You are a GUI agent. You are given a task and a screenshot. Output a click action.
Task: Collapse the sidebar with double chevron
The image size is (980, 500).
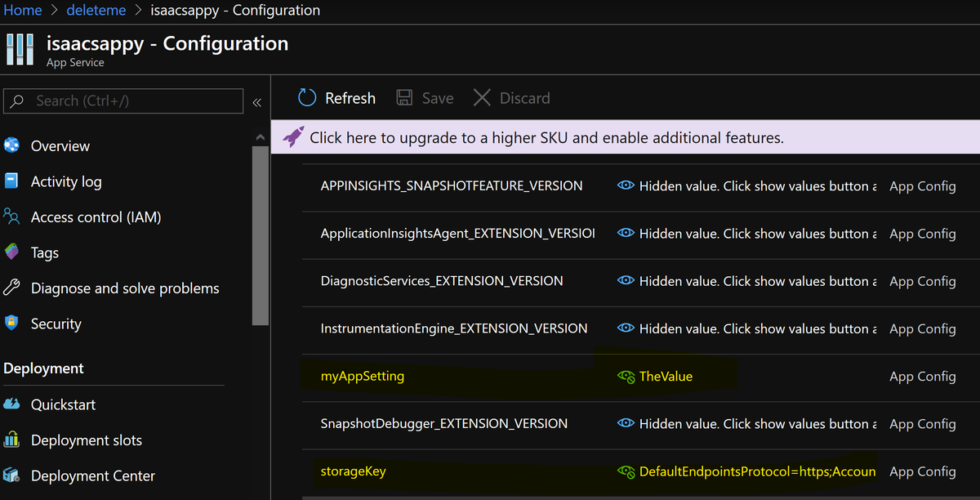[x=256, y=102]
